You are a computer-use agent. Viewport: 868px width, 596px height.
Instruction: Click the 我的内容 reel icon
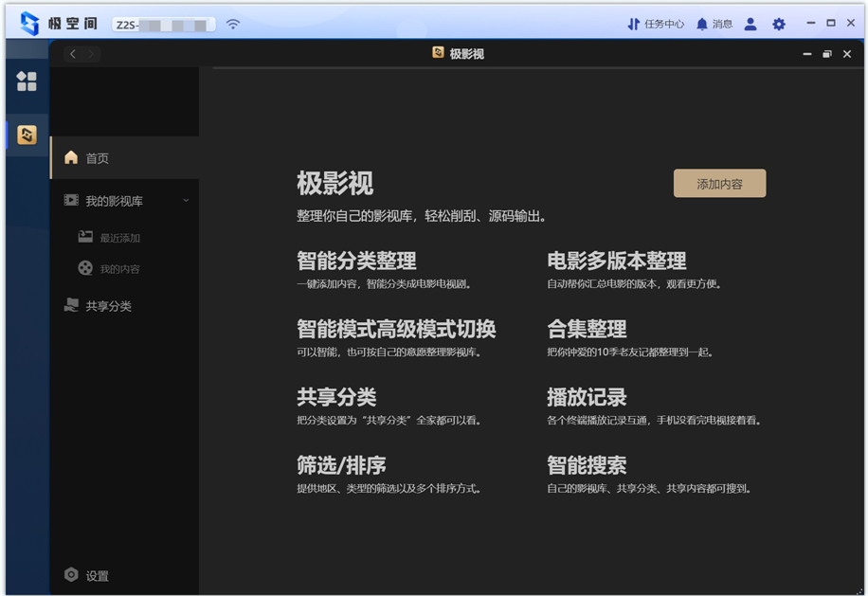tap(85, 268)
